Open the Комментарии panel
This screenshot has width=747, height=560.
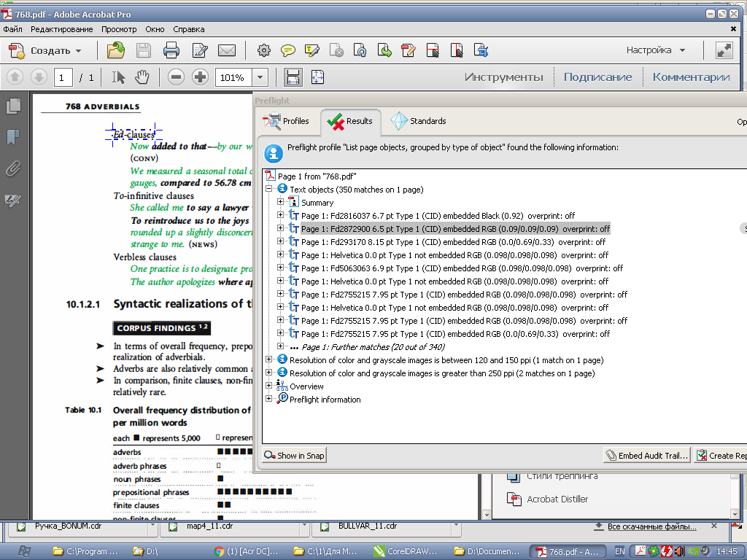[x=692, y=77]
